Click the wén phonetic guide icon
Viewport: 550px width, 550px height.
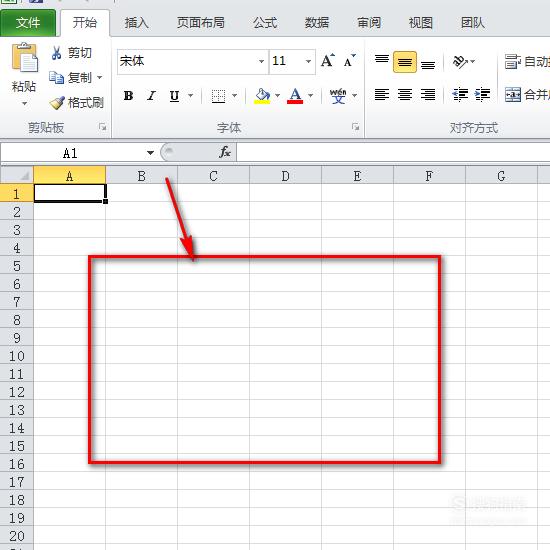(338, 95)
